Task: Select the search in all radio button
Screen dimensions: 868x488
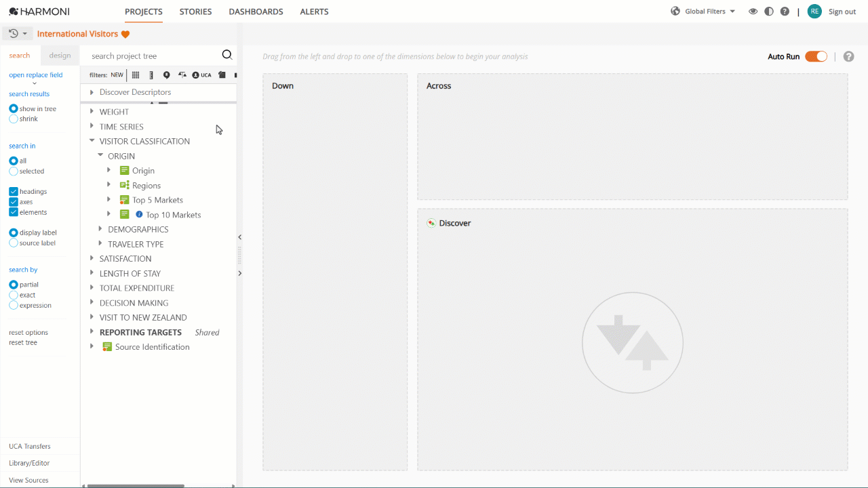Action: (x=14, y=161)
